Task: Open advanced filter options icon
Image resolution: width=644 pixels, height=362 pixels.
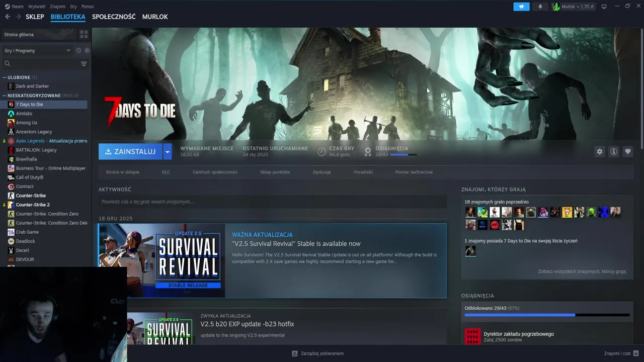Action: (84, 63)
